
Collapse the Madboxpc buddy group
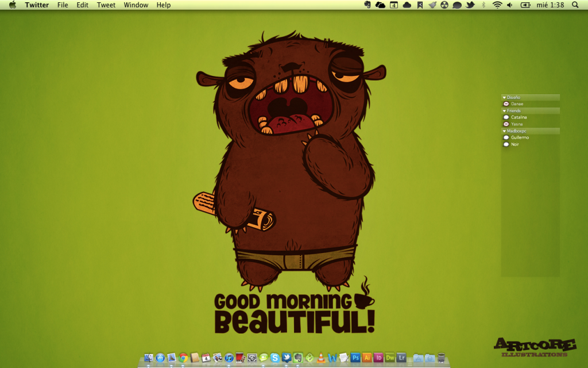(504, 131)
